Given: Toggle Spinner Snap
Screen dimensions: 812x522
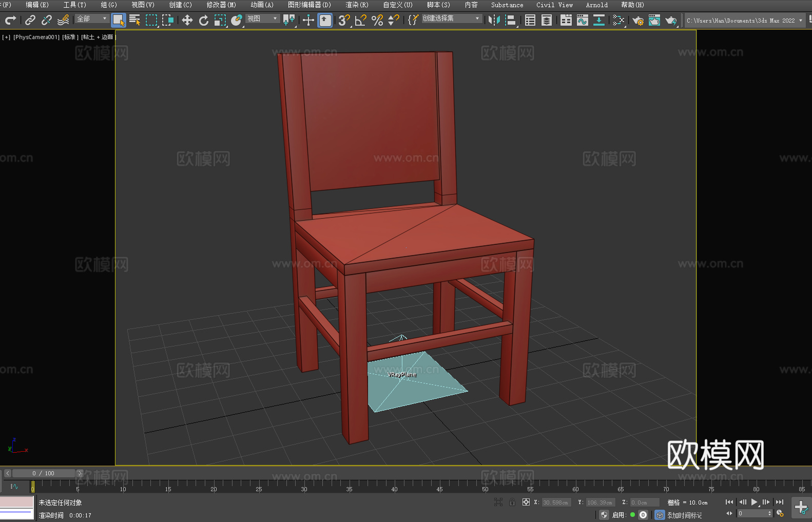Looking at the screenshot, I should pyautogui.click(x=394, y=20).
